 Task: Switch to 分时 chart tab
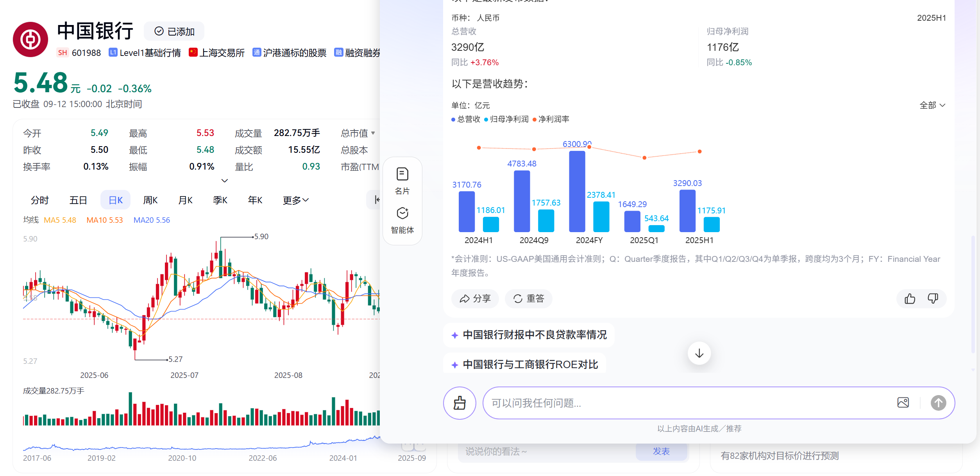click(39, 200)
